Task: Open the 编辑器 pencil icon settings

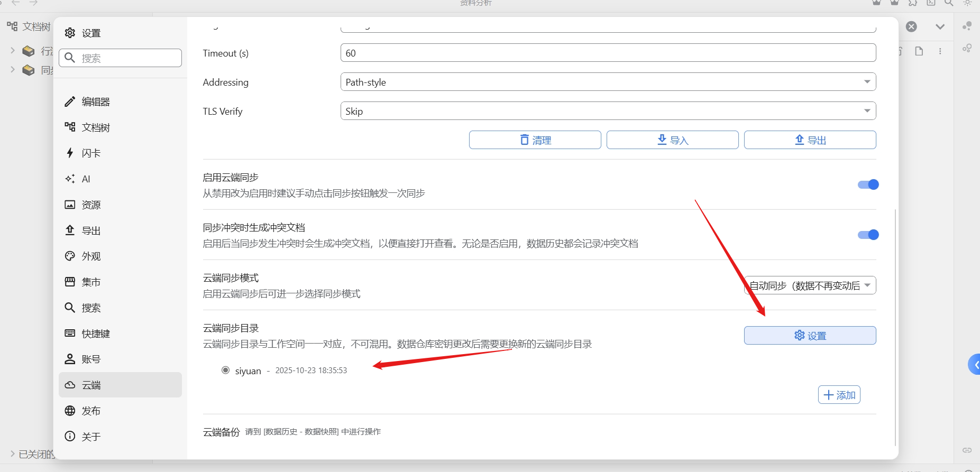Action: [x=70, y=101]
